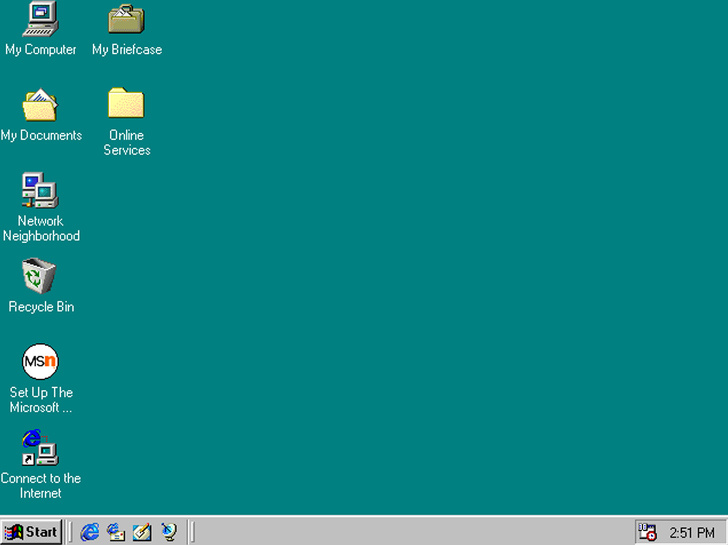
Task: Select the Network Neighborhood icon
Action: (40, 190)
